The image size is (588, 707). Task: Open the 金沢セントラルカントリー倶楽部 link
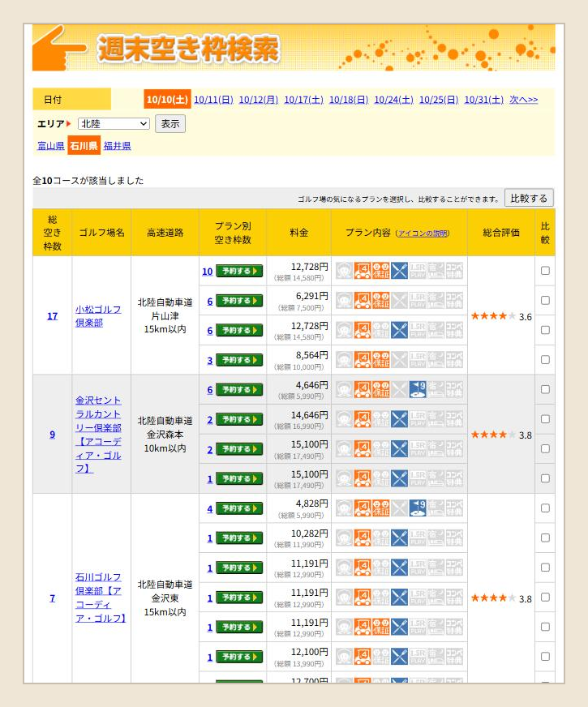tap(98, 435)
